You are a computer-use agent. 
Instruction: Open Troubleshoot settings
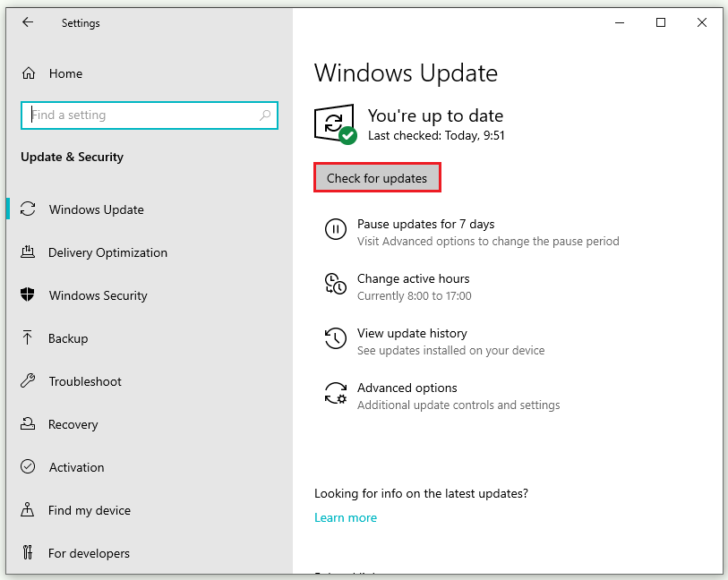point(85,381)
